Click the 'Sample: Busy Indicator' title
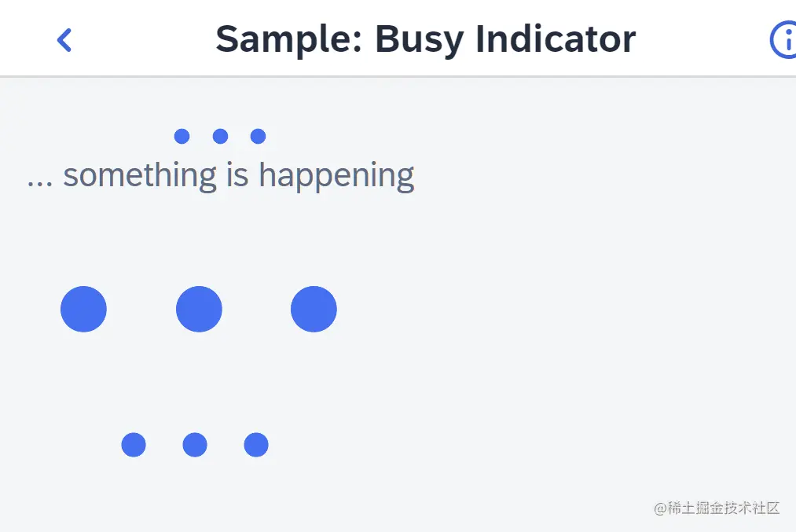 pyautogui.click(x=425, y=39)
